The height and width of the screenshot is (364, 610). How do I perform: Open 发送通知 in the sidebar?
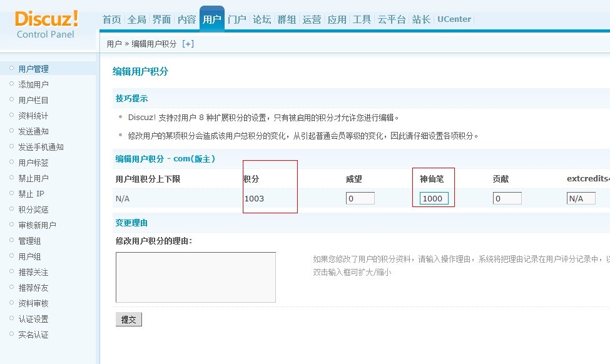33,131
